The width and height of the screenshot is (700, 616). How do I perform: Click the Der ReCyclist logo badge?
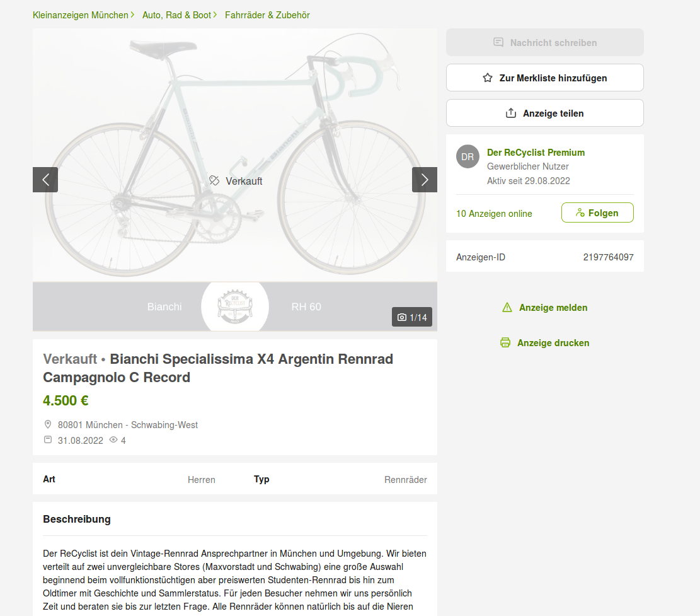coord(235,306)
